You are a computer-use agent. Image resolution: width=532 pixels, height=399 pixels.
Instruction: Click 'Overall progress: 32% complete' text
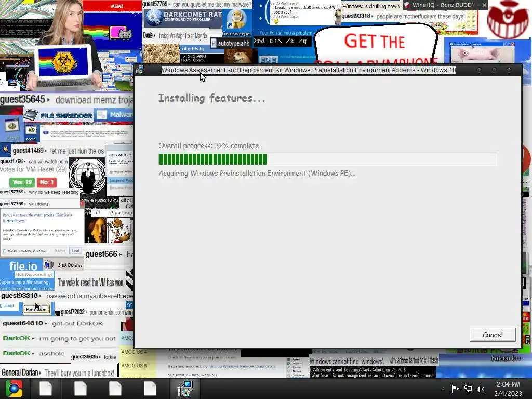tap(209, 145)
